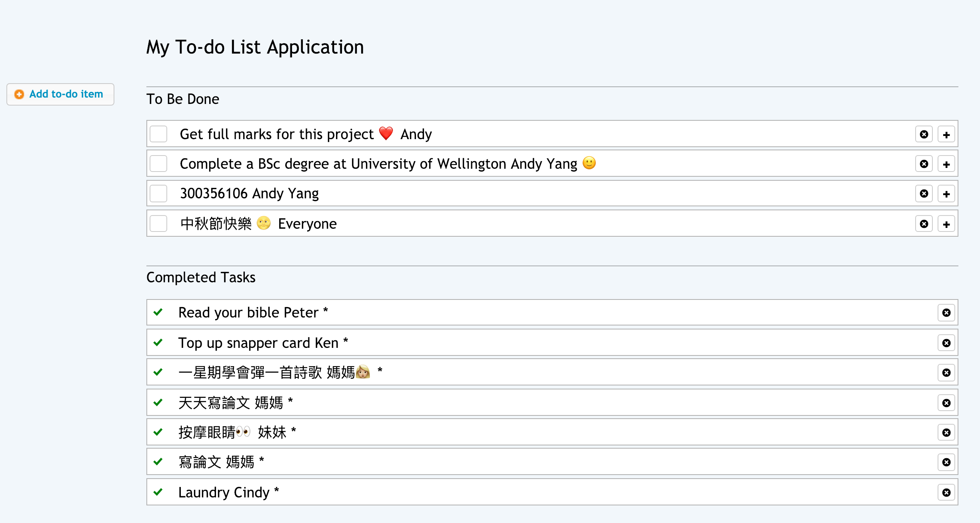
Task: Check the 'Get full marks for this project' checkbox
Action: (158, 134)
